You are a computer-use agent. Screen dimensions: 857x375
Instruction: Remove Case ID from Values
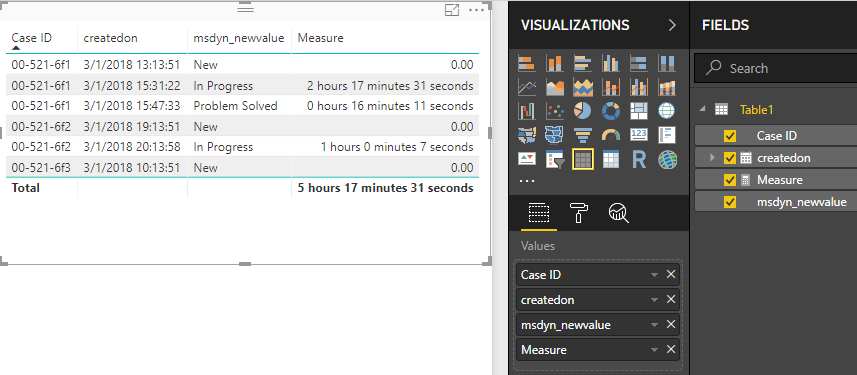pyautogui.click(x=671, y=274)
